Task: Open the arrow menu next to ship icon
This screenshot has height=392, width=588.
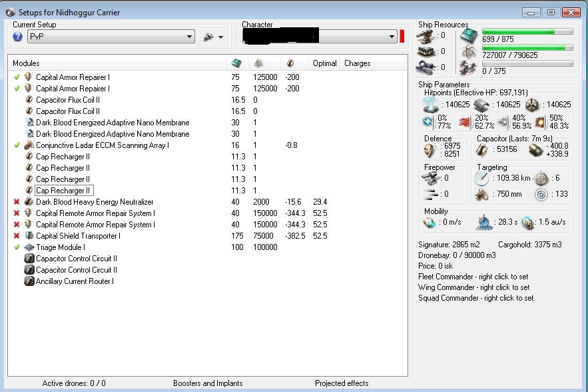Action: 220,37
